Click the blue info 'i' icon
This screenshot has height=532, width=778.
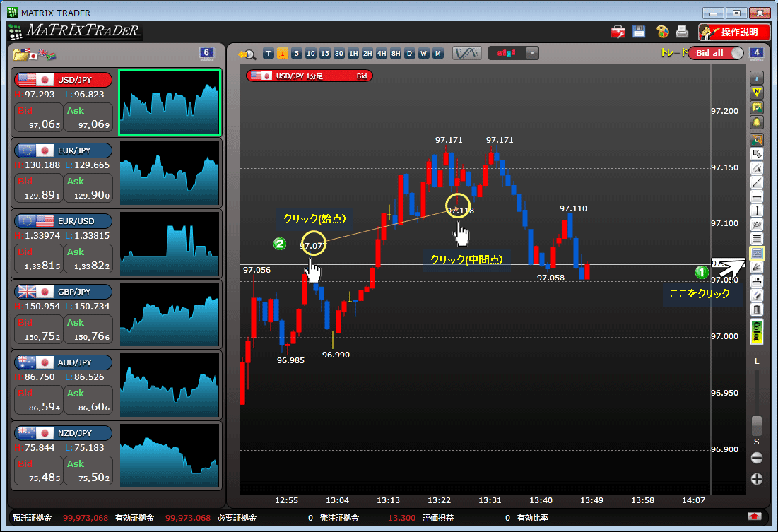756,78
